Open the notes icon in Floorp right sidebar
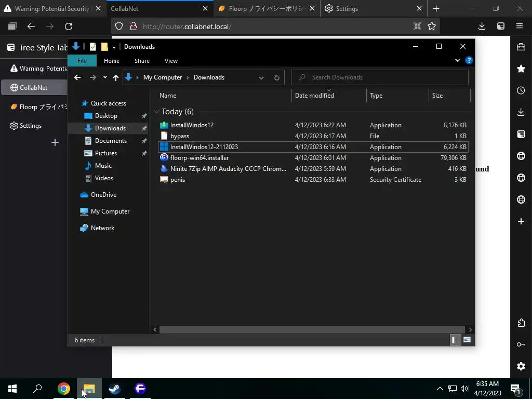 (x=521, y=134)
